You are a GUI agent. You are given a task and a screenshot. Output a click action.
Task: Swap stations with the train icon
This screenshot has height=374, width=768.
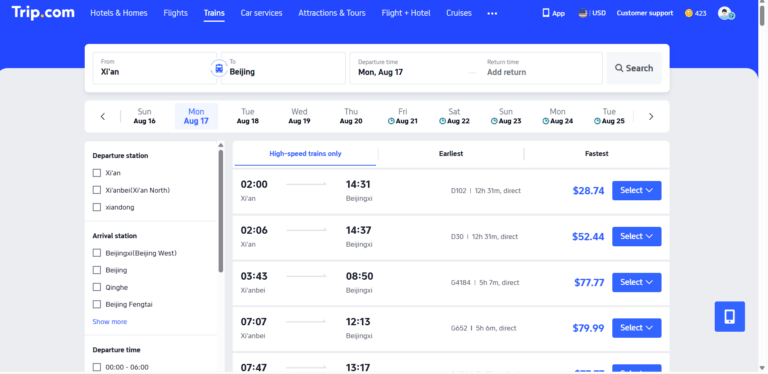(x=219, y=68)
